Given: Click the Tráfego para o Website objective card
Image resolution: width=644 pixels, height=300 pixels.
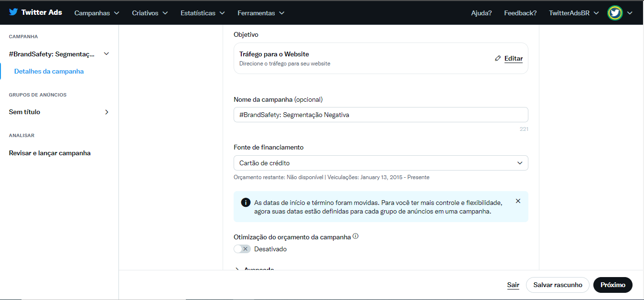Looking at the screenshot, I should pyautogui.click(x=381, y=58).
